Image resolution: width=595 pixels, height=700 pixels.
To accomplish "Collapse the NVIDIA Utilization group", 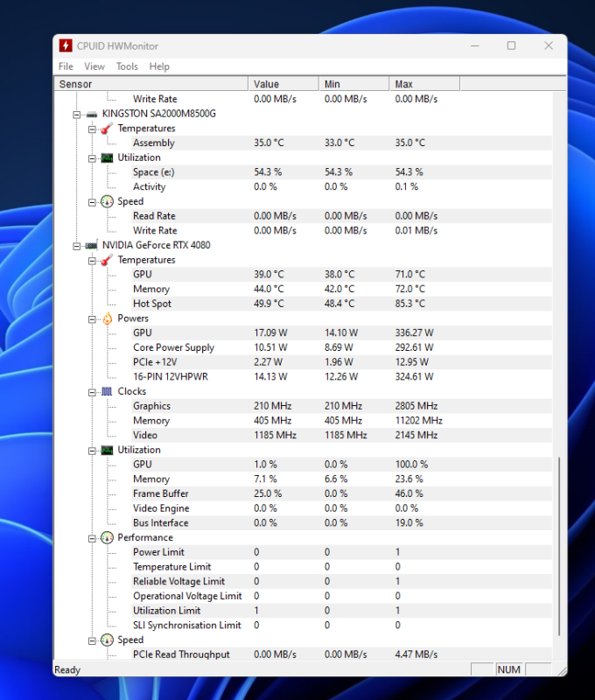I will [92, 451].
